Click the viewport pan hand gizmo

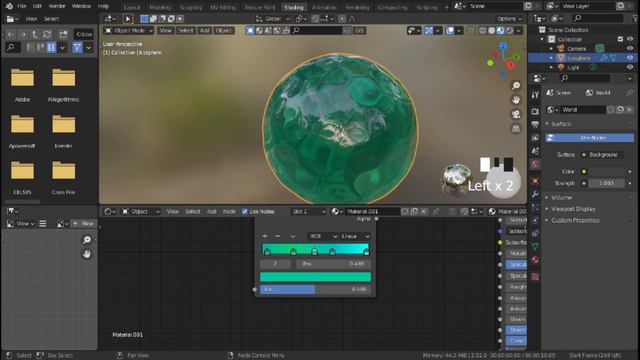[x=516, y=100]
